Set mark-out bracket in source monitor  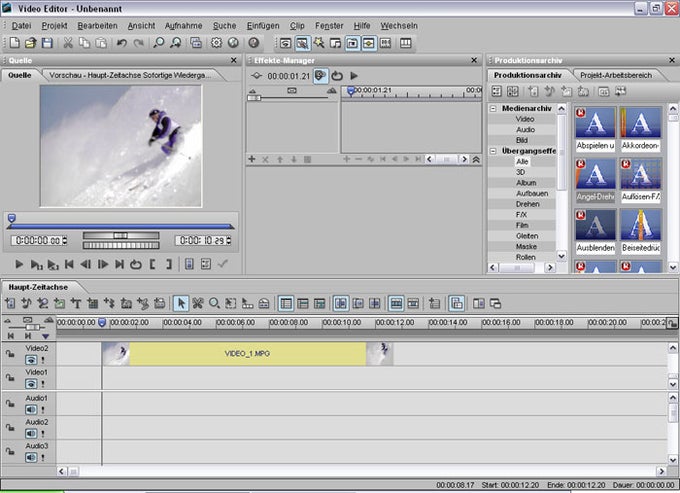click(169, 264)
